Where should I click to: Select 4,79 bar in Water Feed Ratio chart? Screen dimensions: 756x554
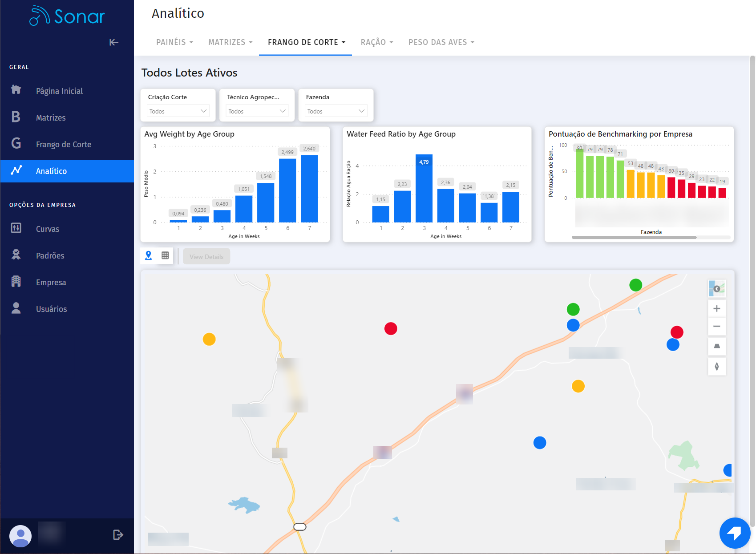click(x=424, y=188)
